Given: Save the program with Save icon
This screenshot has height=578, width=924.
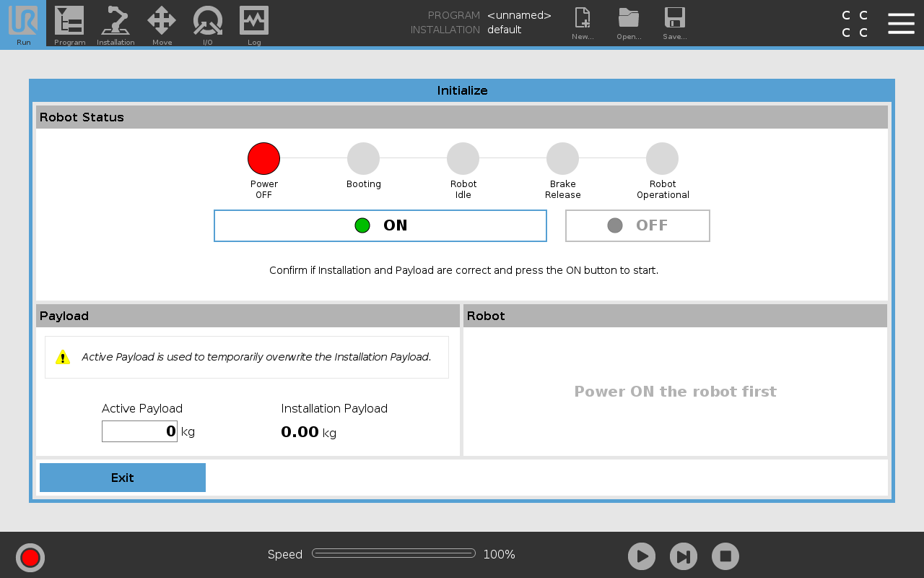Looking at the screenshot, I should (675, 23).
